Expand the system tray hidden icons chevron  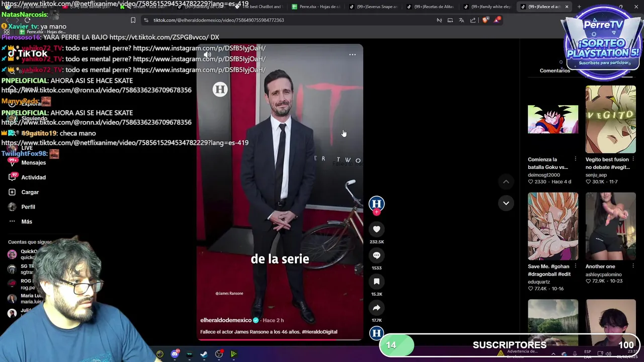point(553,354)
